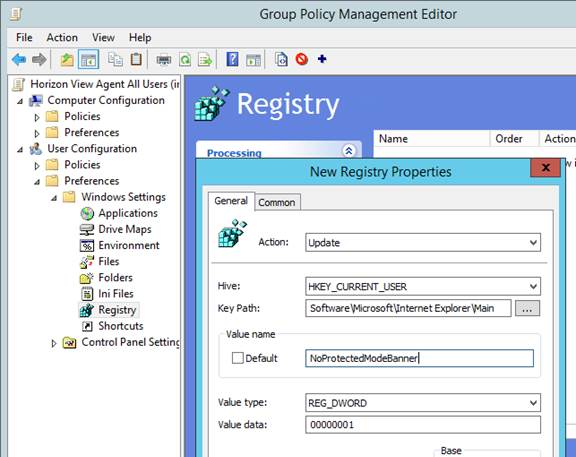Click the Value name field NoProtectedModeBanner
Screen dimensions: 576x457
pyautogui.click(x=420, y=358)
